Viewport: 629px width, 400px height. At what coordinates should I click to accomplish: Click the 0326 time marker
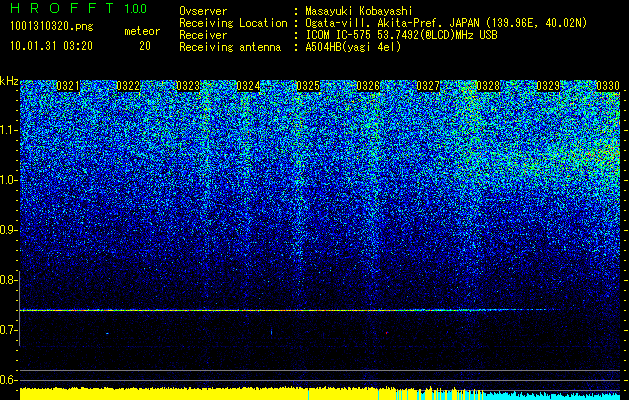click(x=368, y=86)
